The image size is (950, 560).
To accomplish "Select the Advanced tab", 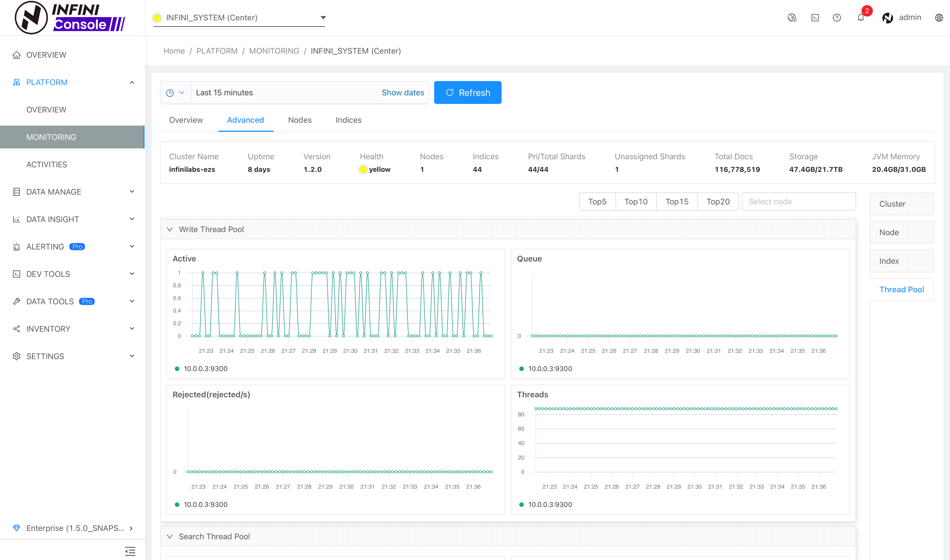I will (x=245, y=120).
